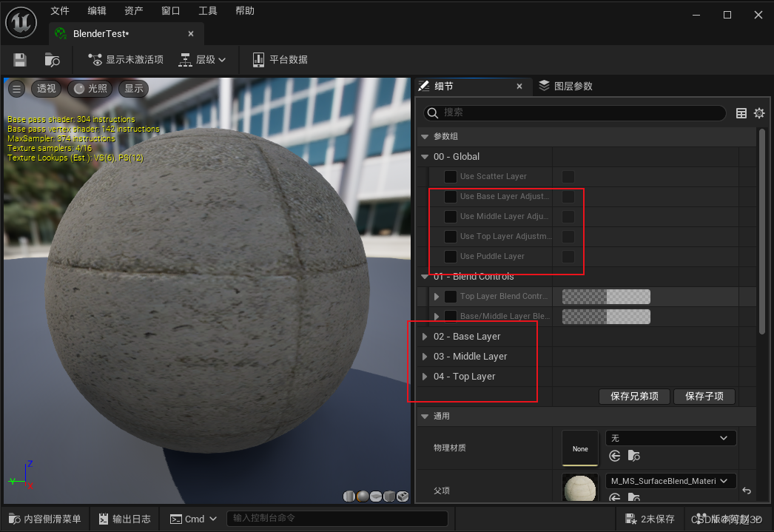The height and width of the screenshot is (532, 774).
Task: Open details panel settings gear
Action: tap(759, 113)
